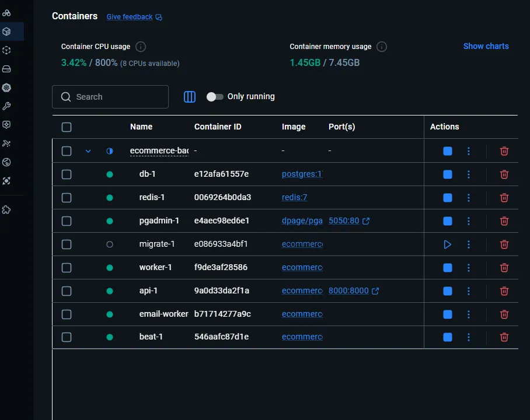530x420 pixels.
Task: Open more actions menu for redis-1
Action: (x=469, y=198)
